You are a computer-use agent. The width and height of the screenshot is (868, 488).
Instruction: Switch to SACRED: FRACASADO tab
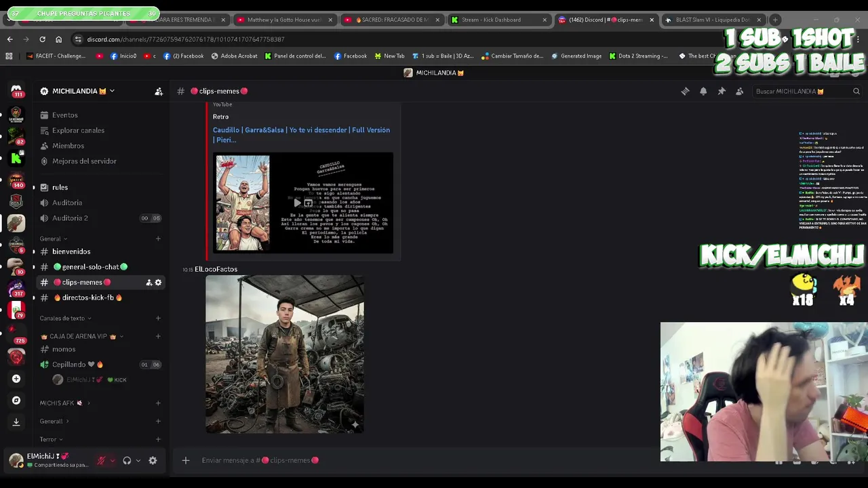pyautogui.click(x=391, y=20)
